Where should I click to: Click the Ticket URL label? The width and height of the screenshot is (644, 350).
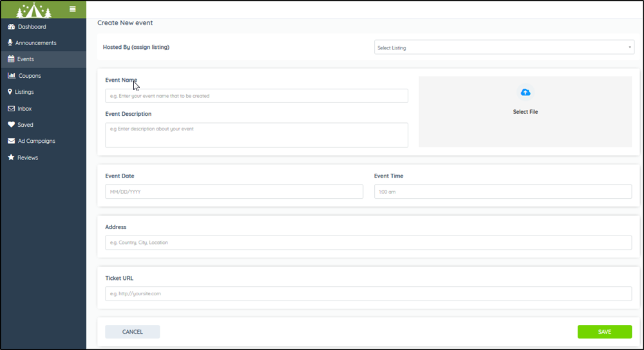(x=119, y=278)
